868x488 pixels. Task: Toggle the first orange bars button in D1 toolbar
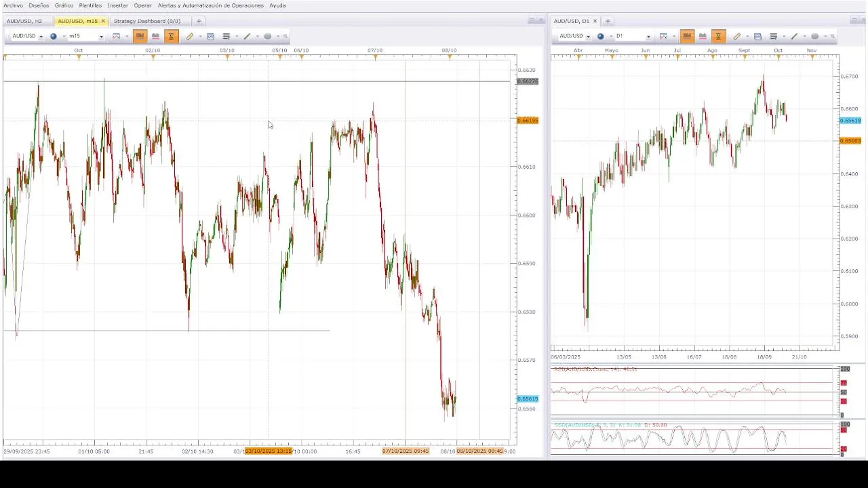[x=687, y=36]
